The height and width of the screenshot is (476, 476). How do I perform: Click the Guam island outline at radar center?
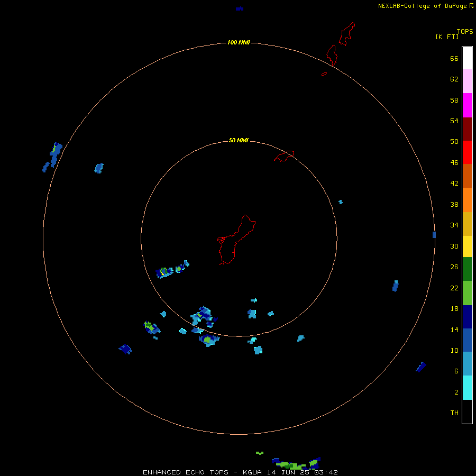236,240
